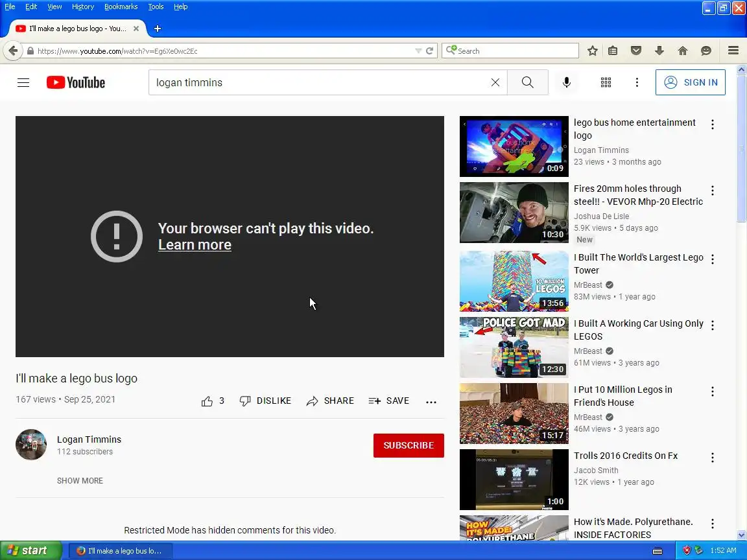Close the lego bus logo tab
Image resolution: width=747 pixels, height=560 pixels.
pyautogui.click(x=136, y=29)
